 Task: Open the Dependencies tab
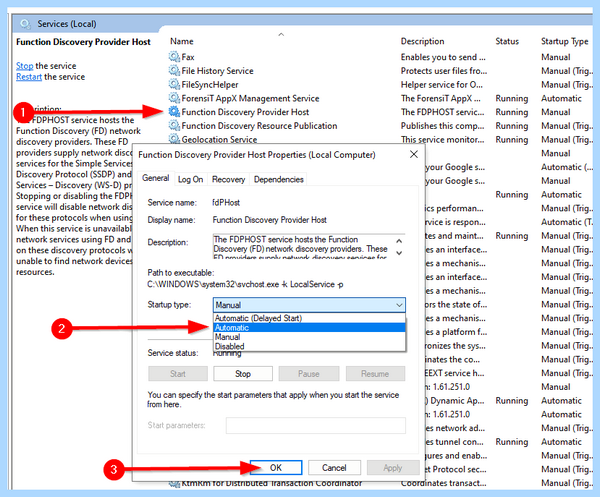pyautogui.click(x=279, y=179)
